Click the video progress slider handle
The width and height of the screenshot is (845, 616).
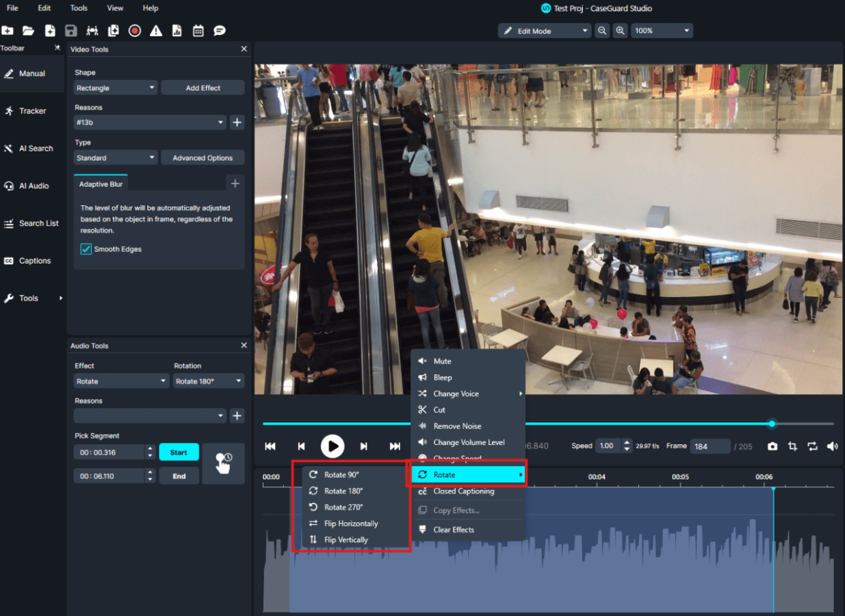772,424
